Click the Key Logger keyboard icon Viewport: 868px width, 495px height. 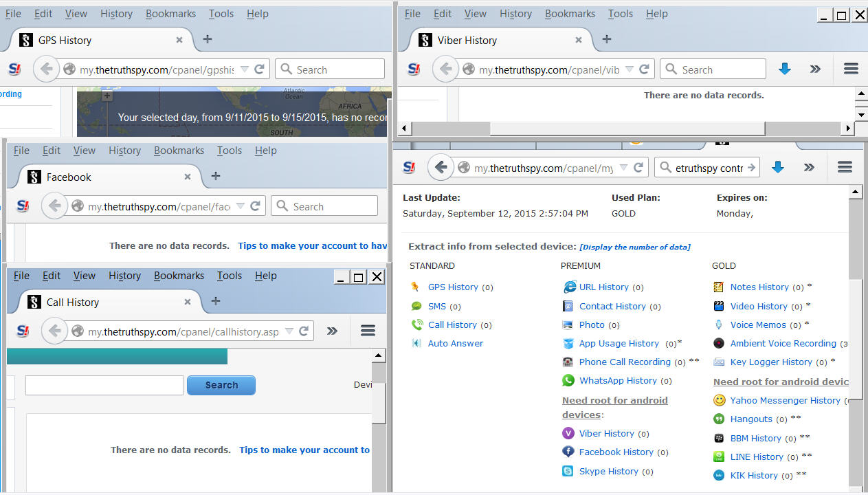pyautogui.click(x=719, y=362)
